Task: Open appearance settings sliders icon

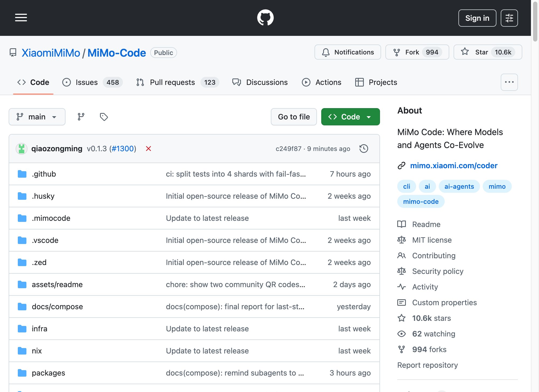Action: coord(509,18)
